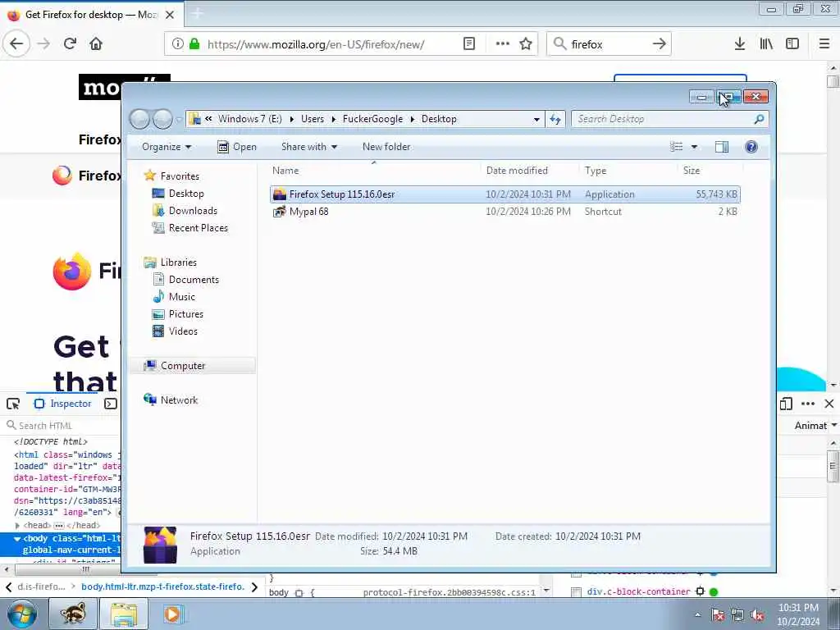Activate the devtools element picker
The width and height of the screenshot is (840, 630).
[13, 404]
